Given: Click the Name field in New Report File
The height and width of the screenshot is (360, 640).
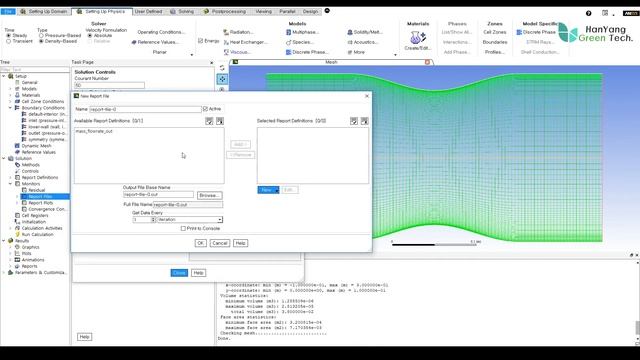Looking at the screenshot, I should coord(145,109).
